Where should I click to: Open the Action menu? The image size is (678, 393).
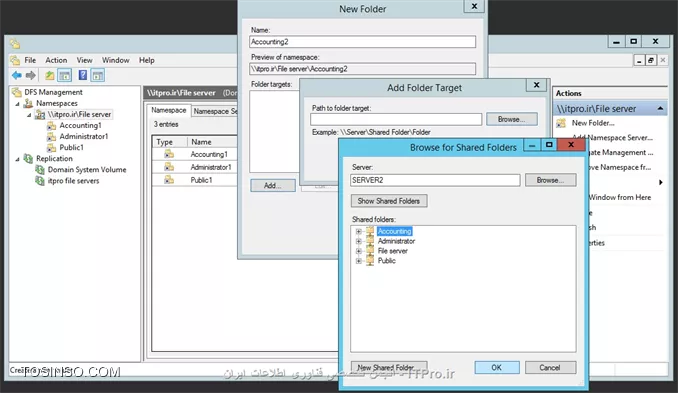coord(56,60)
